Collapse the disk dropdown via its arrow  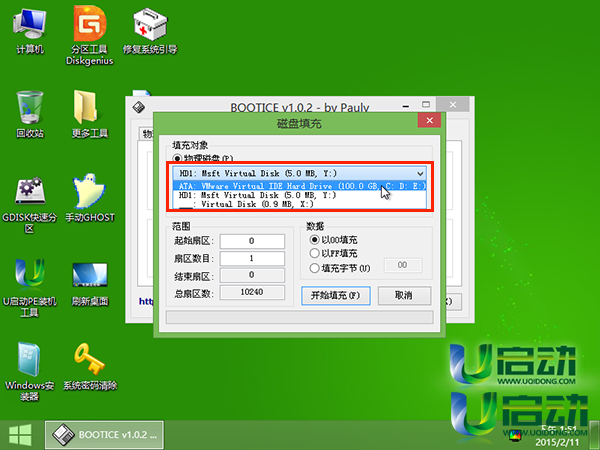(x=420, y=173)
